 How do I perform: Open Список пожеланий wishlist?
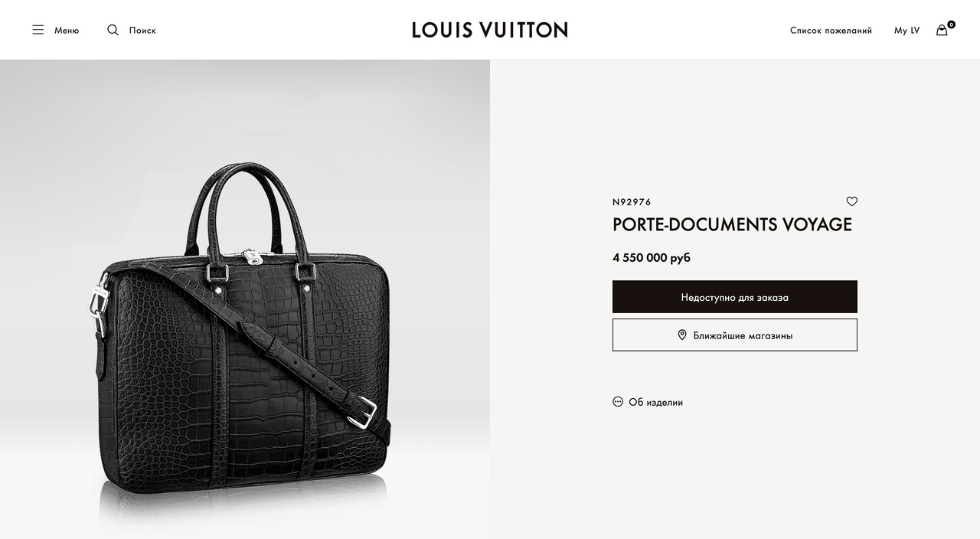(x=831, y=31)
